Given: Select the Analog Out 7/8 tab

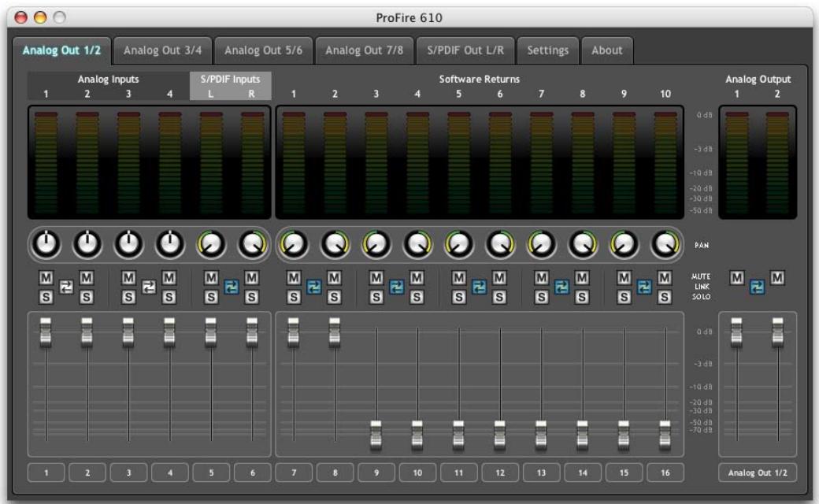Looking at the screenshot, I should (x=364, y=50).
